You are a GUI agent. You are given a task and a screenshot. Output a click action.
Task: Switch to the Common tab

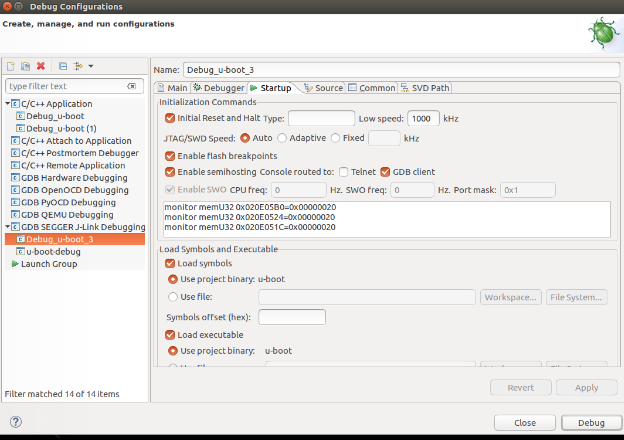point(372,88)
